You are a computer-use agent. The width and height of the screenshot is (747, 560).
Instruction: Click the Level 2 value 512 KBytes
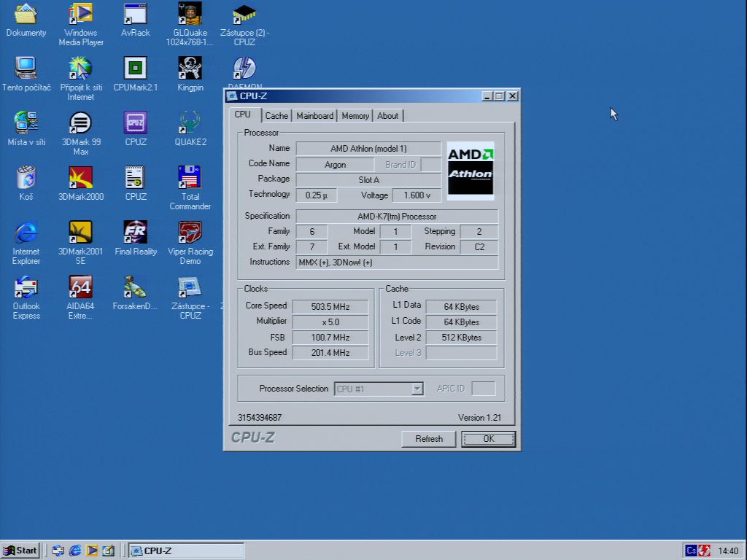[461, 337]
